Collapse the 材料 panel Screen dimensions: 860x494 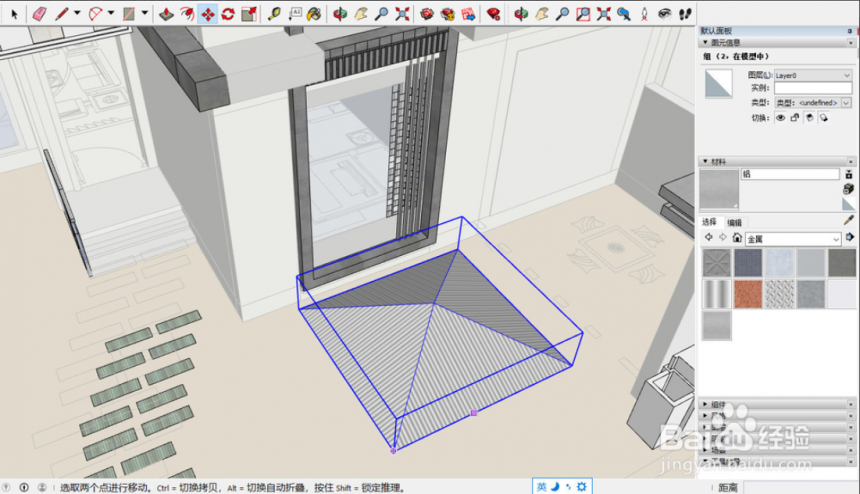[x=705, y=161]
